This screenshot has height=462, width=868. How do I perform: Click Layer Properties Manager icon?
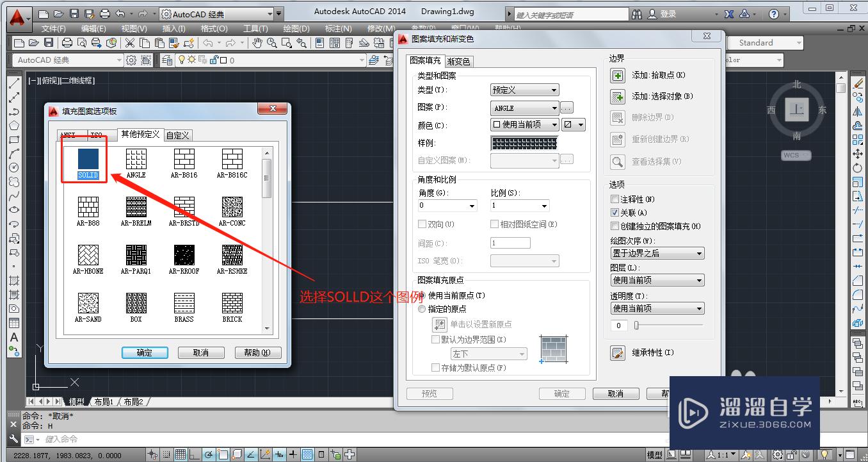(167, 60)
